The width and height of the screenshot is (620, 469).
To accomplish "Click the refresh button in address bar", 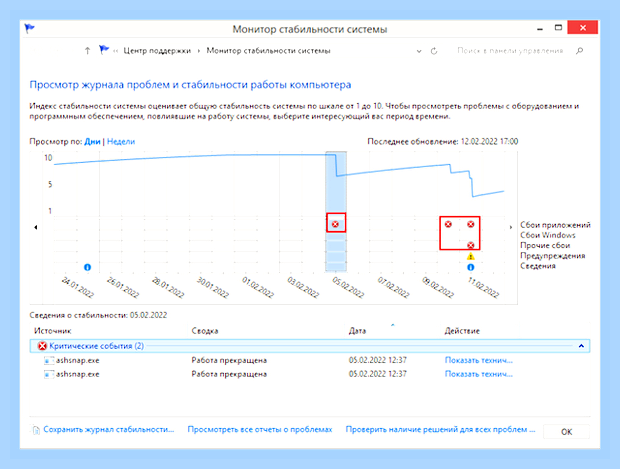I will (434, 51).
